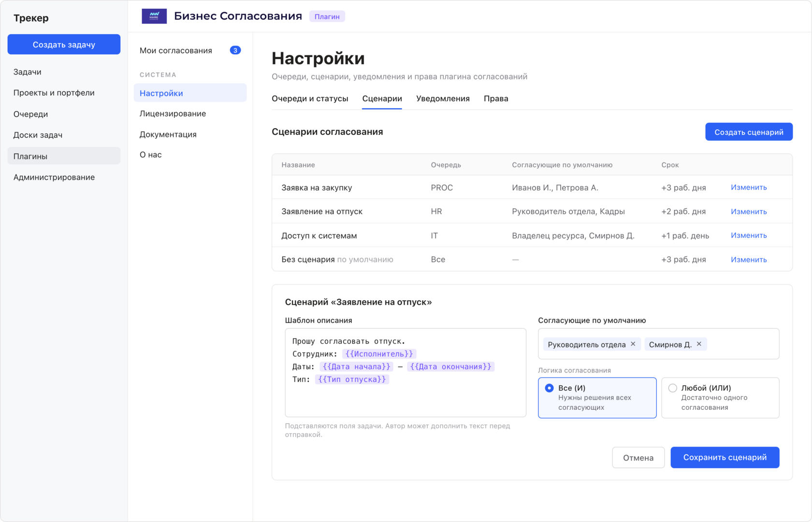Click 'Иванов И., Петрова А.' approvers cell
Viewport: 812px width, 522px height.
point(555,188)
